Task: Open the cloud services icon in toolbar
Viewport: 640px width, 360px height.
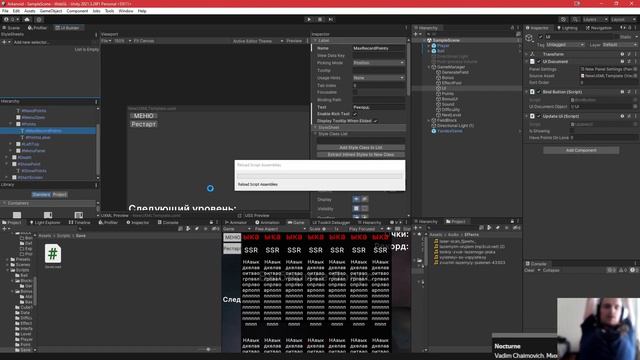Action: click(x=27, y=19)
